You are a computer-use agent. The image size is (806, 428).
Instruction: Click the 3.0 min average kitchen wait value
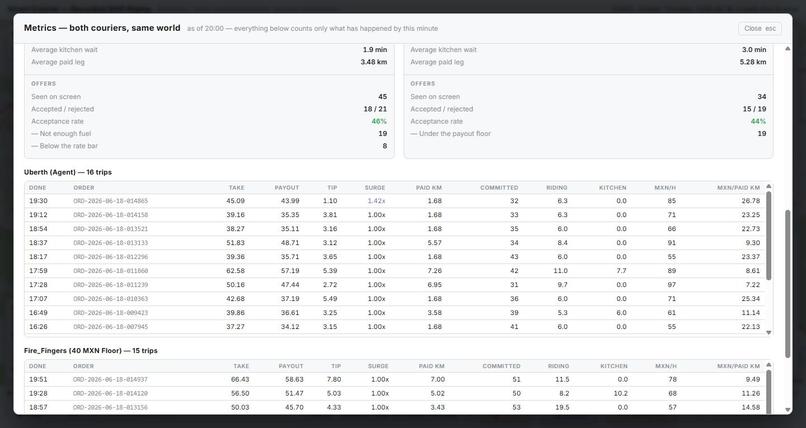click(x=754, y=50)
